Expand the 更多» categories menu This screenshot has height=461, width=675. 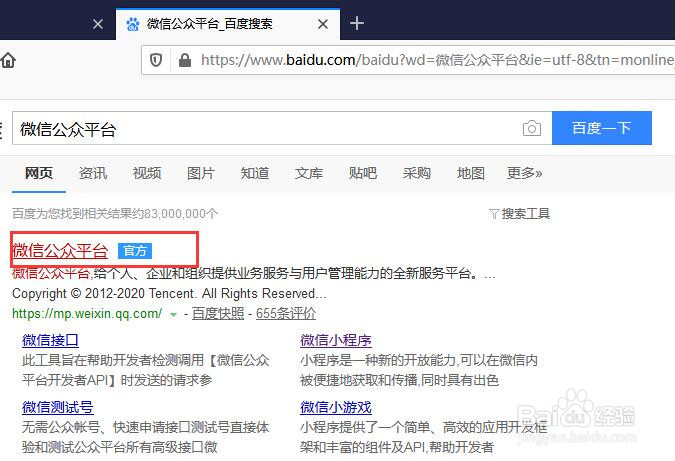[524, 173]
